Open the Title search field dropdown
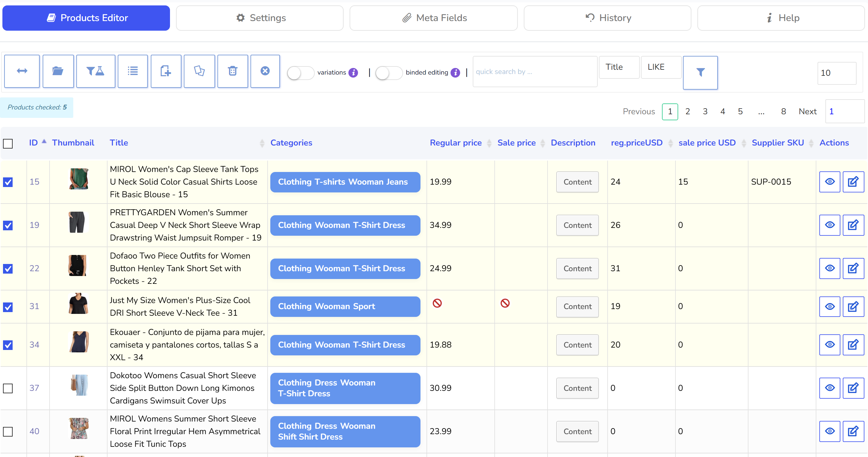Image resolution: width=868 pixels, height=457 pixels. click(619, 67)
